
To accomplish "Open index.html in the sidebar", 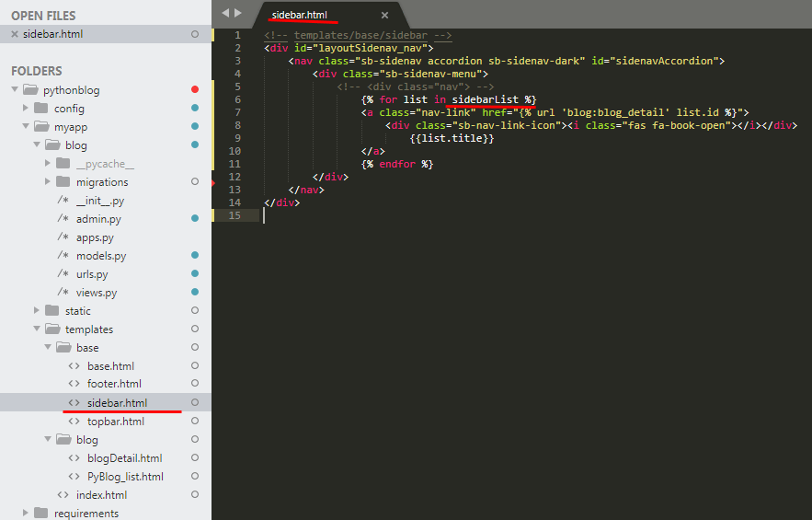I will pos(101,495).
